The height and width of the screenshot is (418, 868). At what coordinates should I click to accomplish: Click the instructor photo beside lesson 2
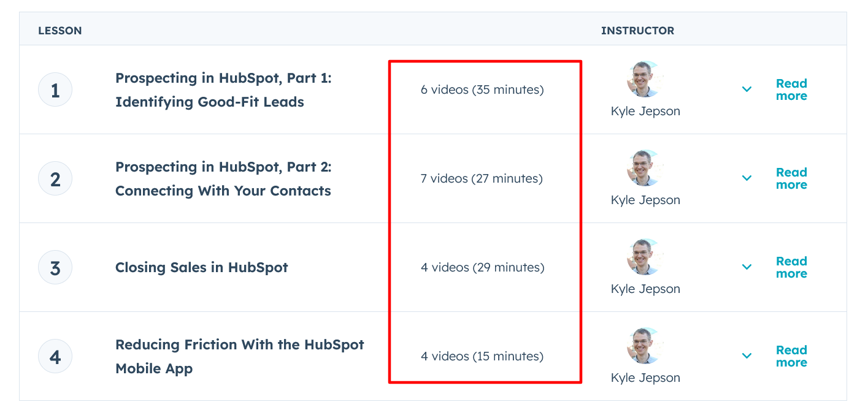[645, 167]
